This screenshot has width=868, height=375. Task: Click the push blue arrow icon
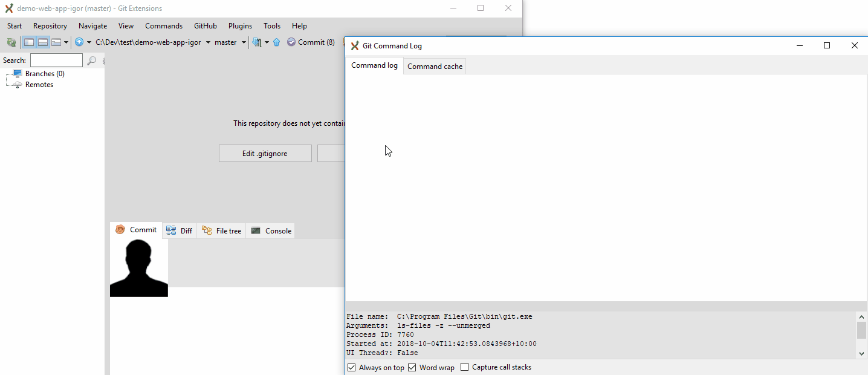point(276,42)
